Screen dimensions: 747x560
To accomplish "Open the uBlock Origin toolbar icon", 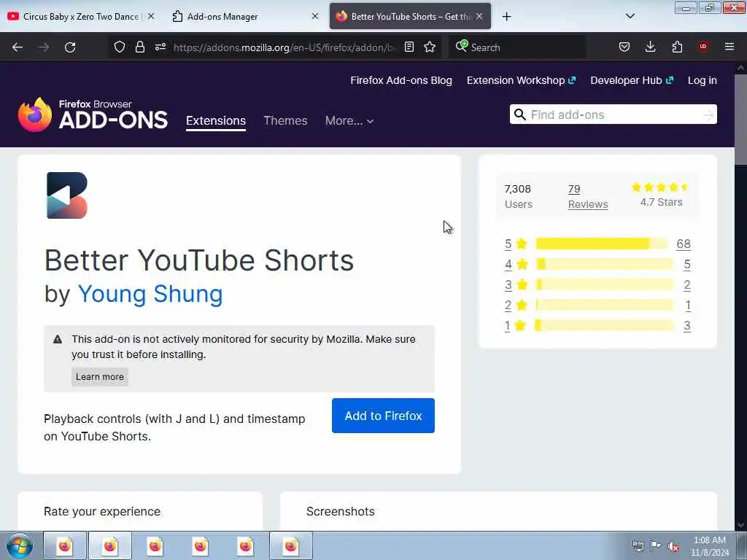I will [x=703, y=47].
